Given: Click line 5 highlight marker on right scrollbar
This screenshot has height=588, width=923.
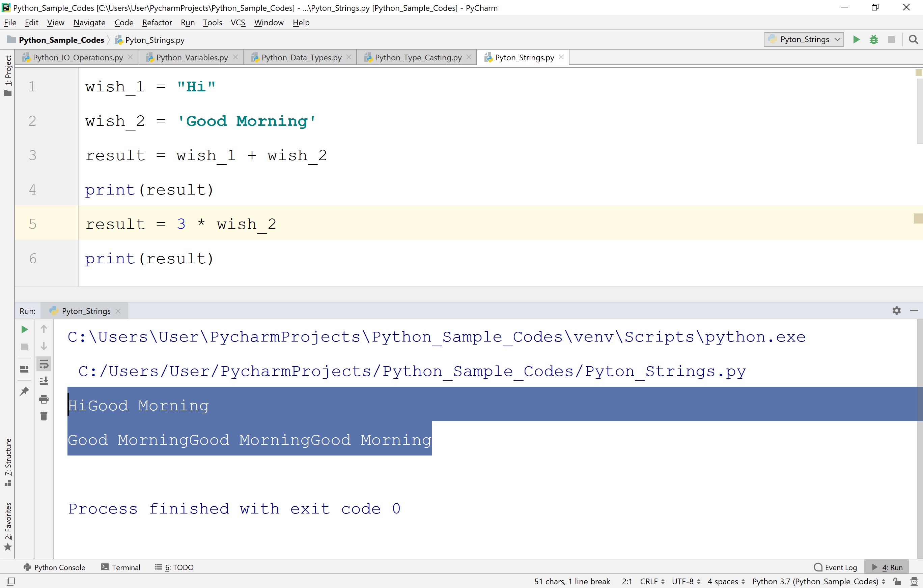Looking at the screenshot, I should coord(918,218).
